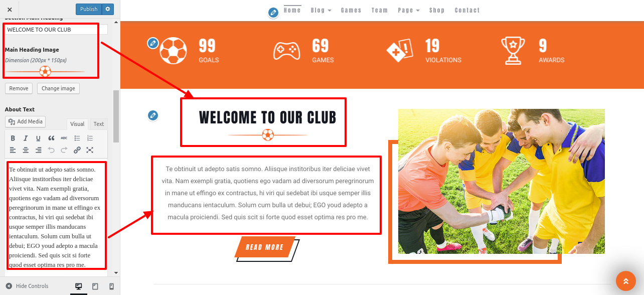Image resolution: width=644 pixels, height=295 pixels.
Task: Click the Change image button
Action: (x=58, y=88)
